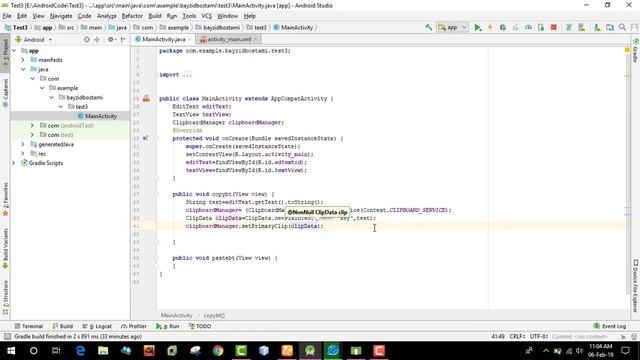This screenshot has width=640, height=360.
Task: Click the UTF-8 encoding status entry
Action: [539, 336]
